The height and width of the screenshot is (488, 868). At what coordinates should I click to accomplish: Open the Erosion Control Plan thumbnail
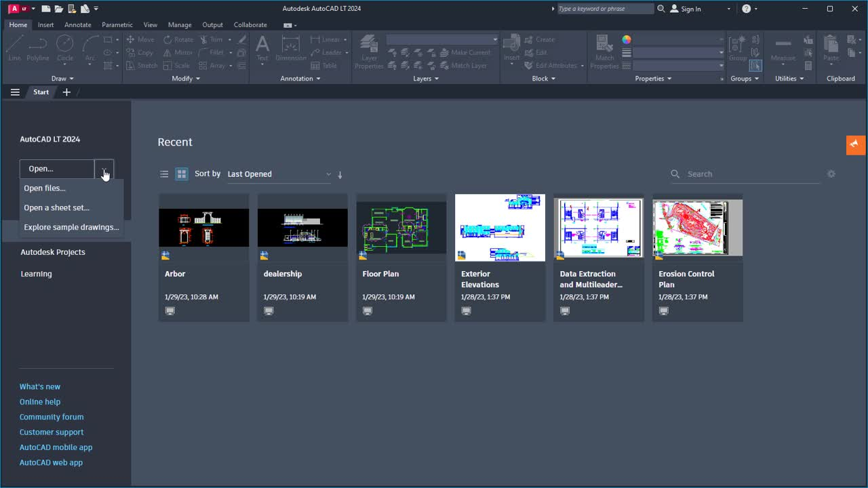click(x=698, y=228)
